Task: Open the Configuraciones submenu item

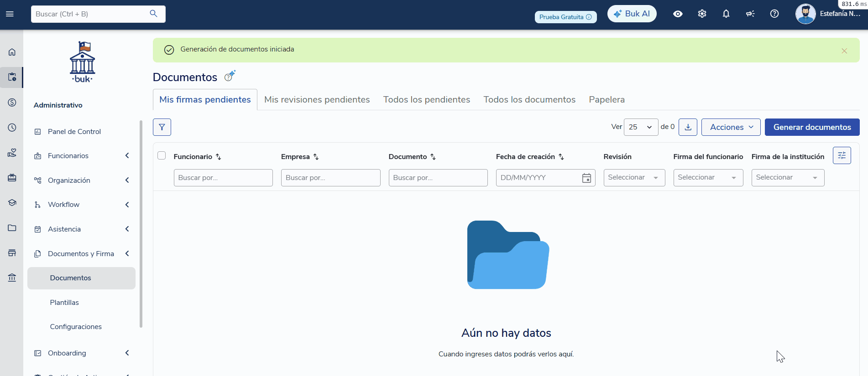Action: pyautogui.click(x=76, y=327)
